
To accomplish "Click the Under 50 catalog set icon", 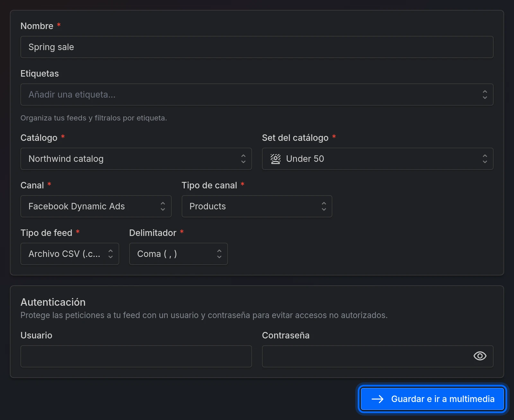I will point(276,159).
